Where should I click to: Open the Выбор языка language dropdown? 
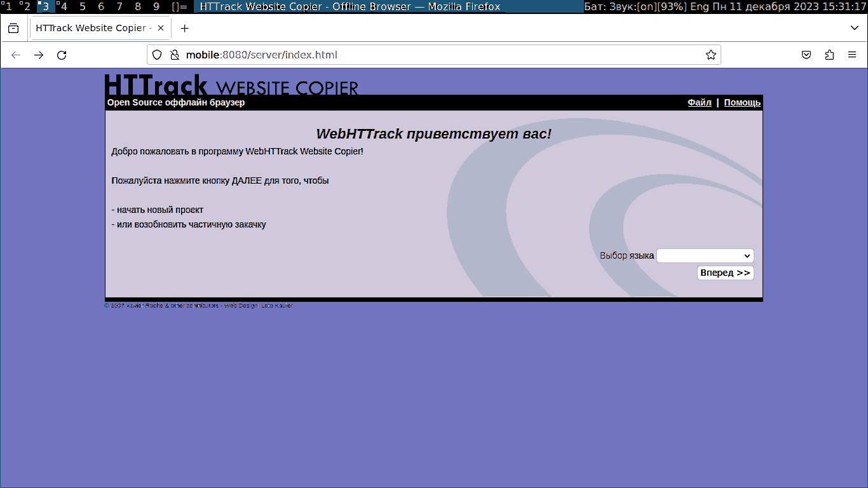coord(705,255)
